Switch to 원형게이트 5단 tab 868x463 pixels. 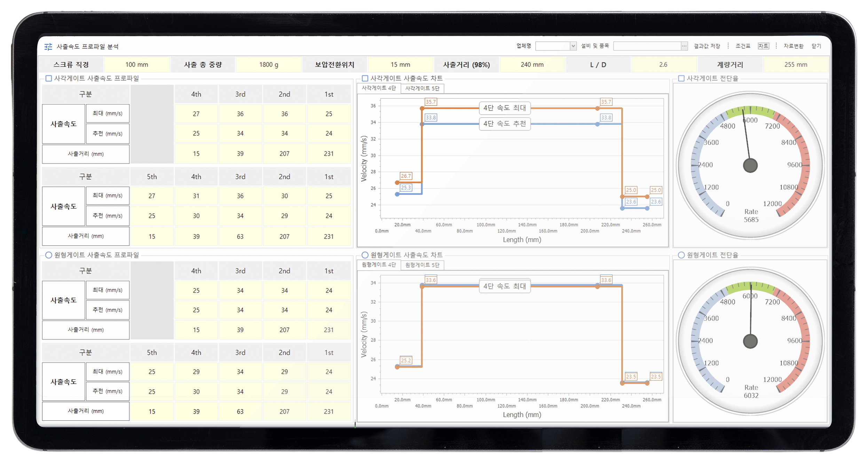click(422, 265)
